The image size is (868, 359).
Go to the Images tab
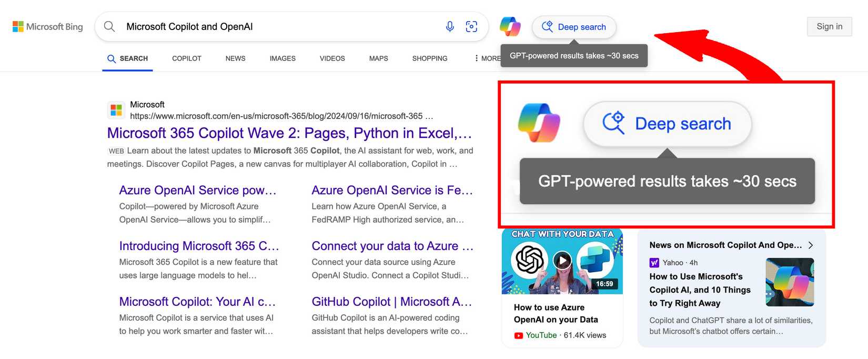[x=282, y=58]
